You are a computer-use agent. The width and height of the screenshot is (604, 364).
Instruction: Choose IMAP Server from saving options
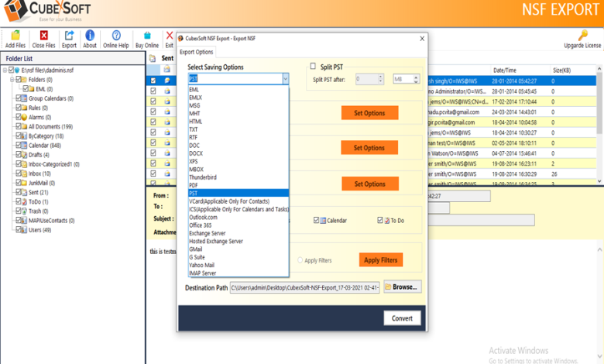click(239, 273)
